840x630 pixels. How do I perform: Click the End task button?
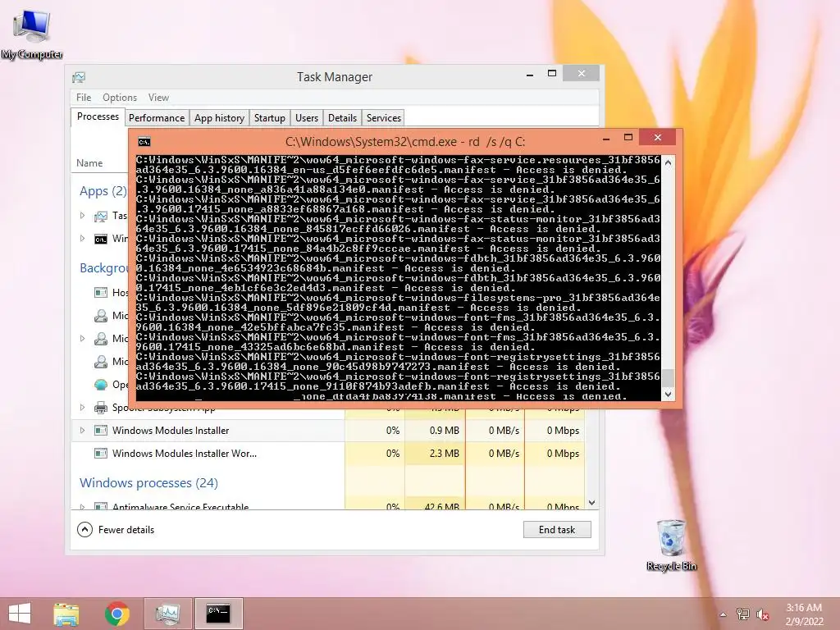[x=557, y=530]
